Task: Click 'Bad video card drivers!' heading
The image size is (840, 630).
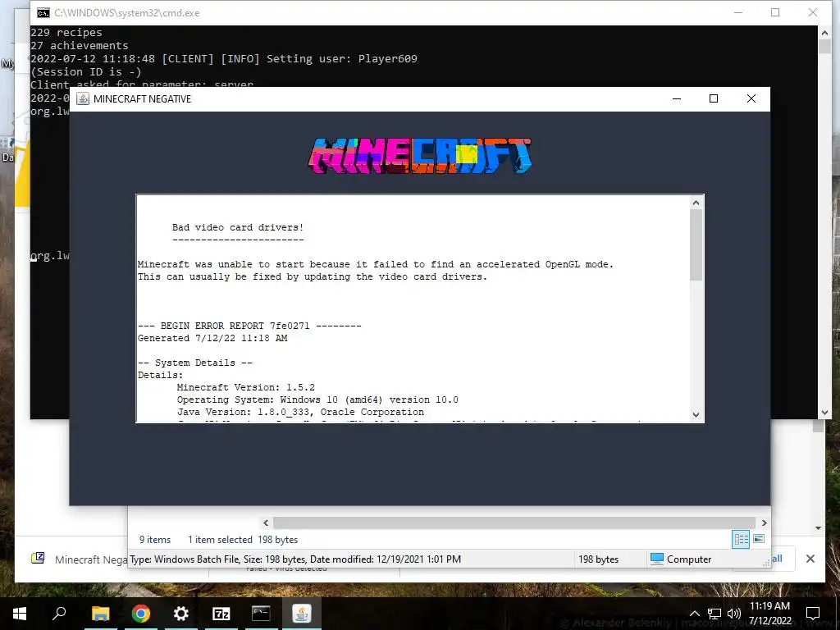Action: pyautogui.click(x=238, y=227)
